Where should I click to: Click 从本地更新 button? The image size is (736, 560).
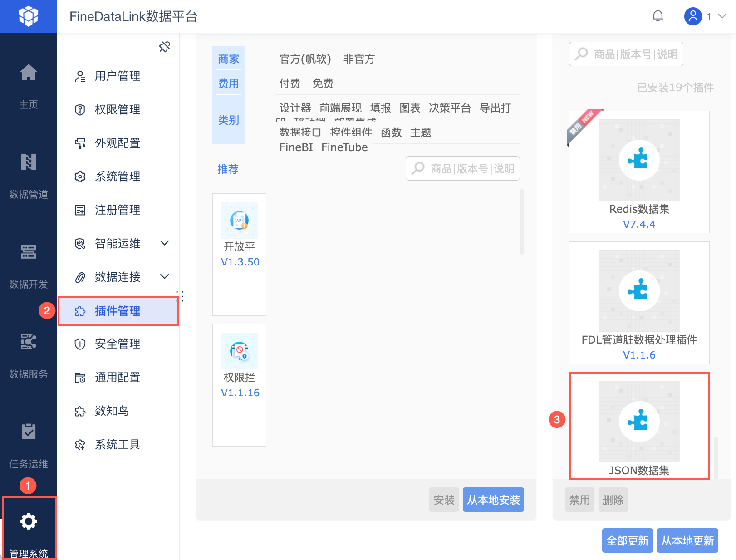[x=687, y=540]
